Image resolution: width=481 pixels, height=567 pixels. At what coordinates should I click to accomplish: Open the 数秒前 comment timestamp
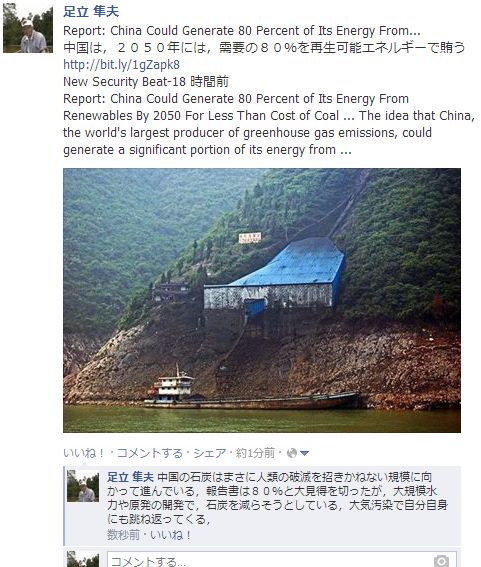(123, 534)
